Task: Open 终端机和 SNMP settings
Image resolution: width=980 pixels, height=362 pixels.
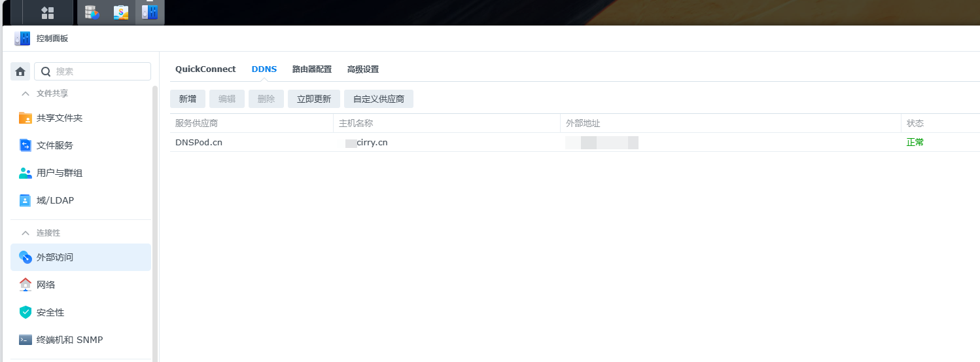Action: tap(69, 340)
